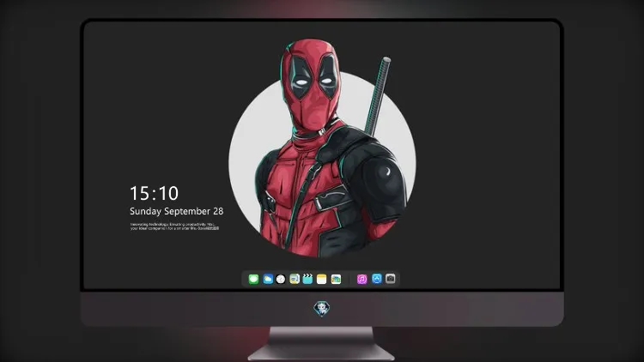Open the Clock app in the dock
The height and width of the screenshot is (362, 644).
pyautogui.click(x=281, y=279)
